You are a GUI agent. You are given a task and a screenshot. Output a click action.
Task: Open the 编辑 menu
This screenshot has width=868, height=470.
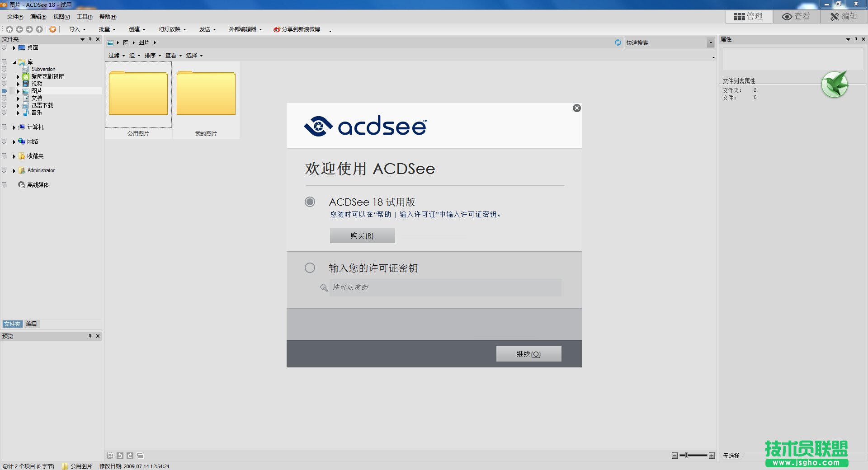click(38, 17)
